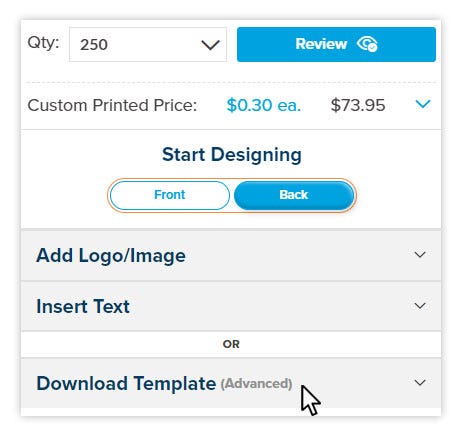Click the Review button text
The height and width of the screenshot is (436, 462).
[321, 44]
